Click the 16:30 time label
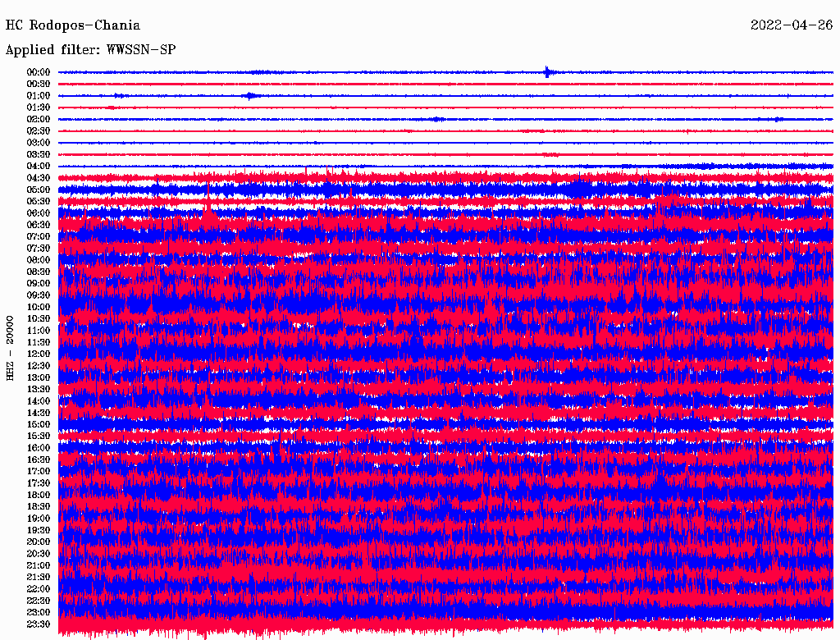Screen dimensions: 840x640 coord(39,460)
